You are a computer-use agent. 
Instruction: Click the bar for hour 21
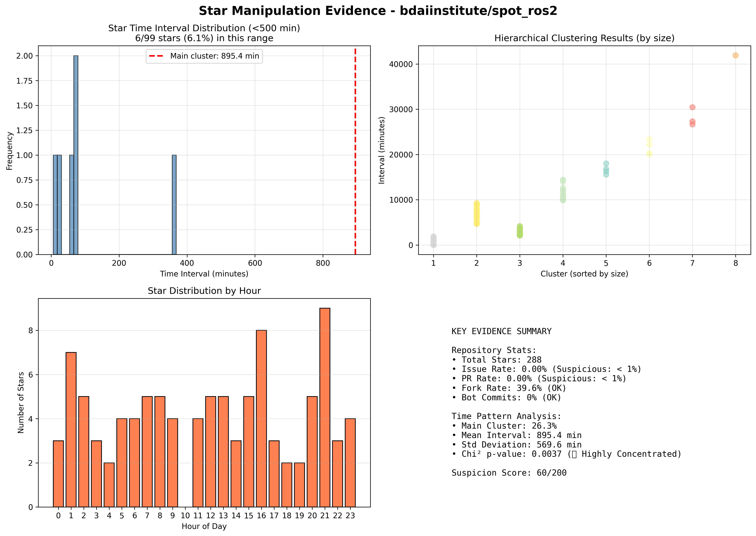325,407
